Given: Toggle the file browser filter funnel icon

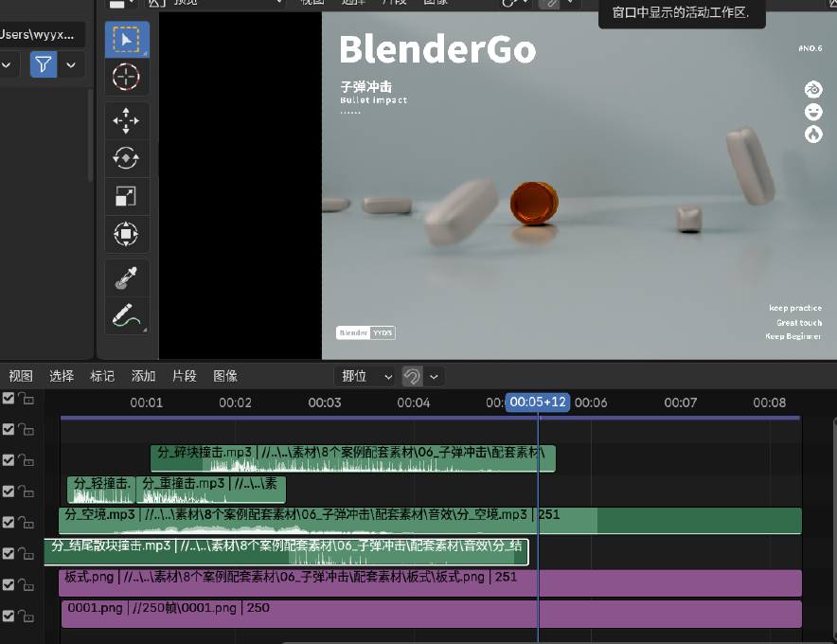Looking at the screenshot, I should [44, 64].
